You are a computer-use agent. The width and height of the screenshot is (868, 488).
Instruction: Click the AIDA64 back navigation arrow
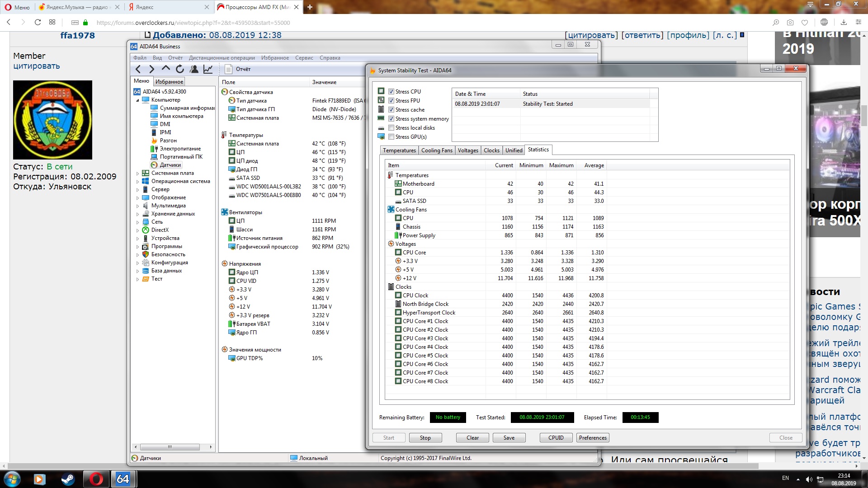tap(138, 69)
